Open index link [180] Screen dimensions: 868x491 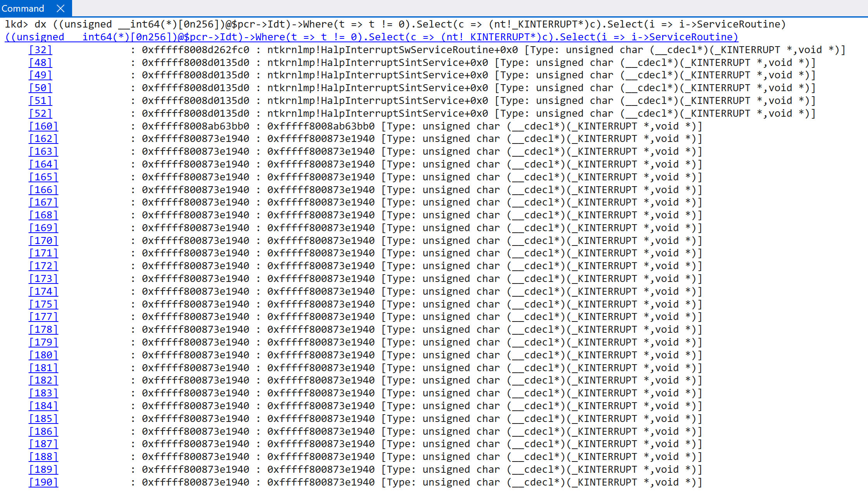(43, 355)
